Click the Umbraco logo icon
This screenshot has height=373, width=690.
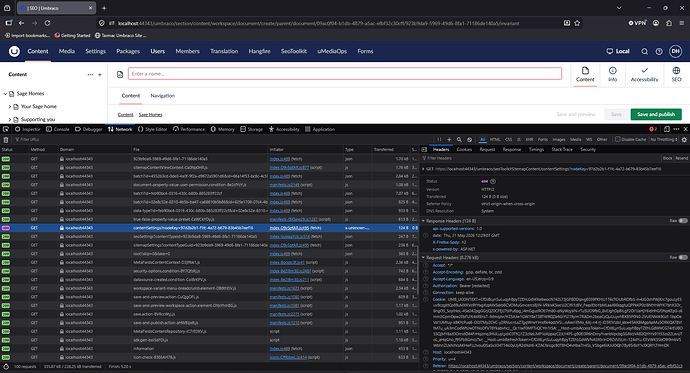click(x=14, y=51)
